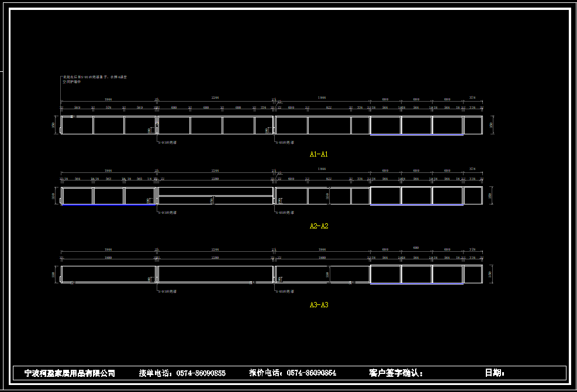Pick the 2244 dimension in section A1-A1
The image size is (577, 392).
(215, 98)
